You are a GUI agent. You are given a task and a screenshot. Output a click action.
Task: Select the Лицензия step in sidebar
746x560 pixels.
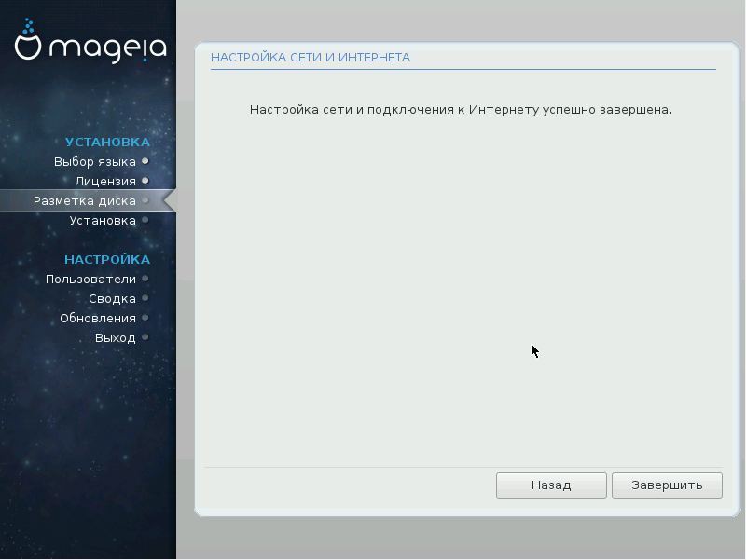[105, 181]
